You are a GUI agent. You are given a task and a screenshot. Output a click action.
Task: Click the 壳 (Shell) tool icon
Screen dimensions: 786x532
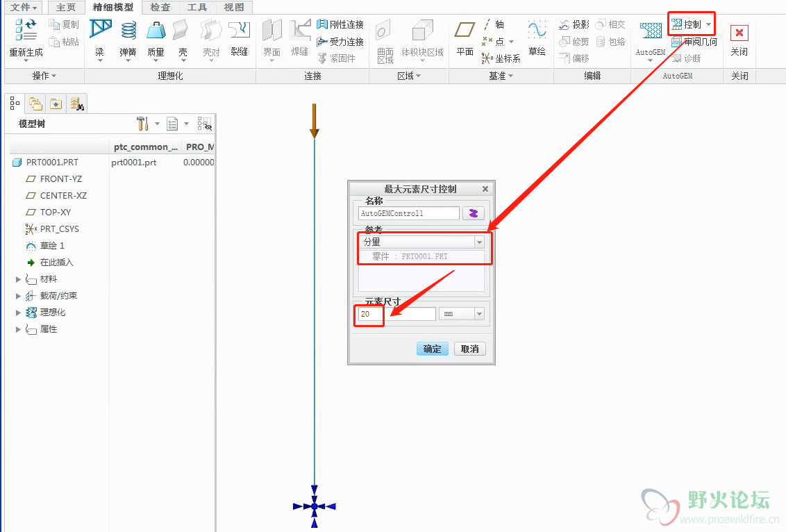[x=181, y=31]
